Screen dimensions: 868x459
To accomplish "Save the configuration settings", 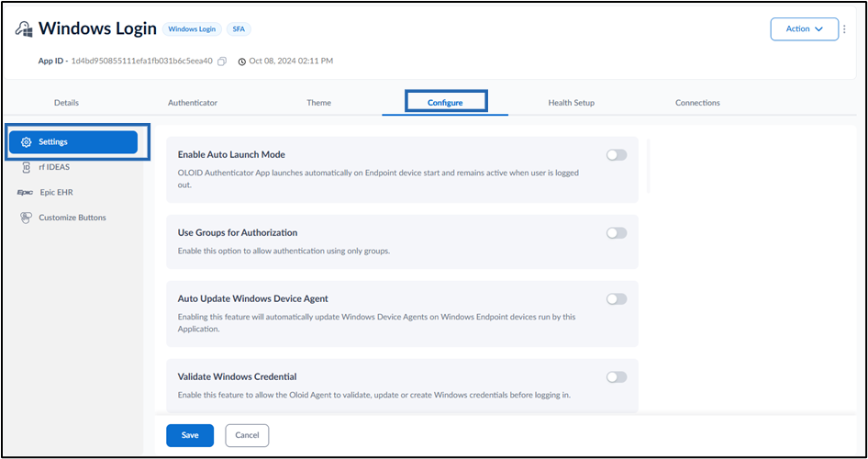I will [x=190, y=435].
